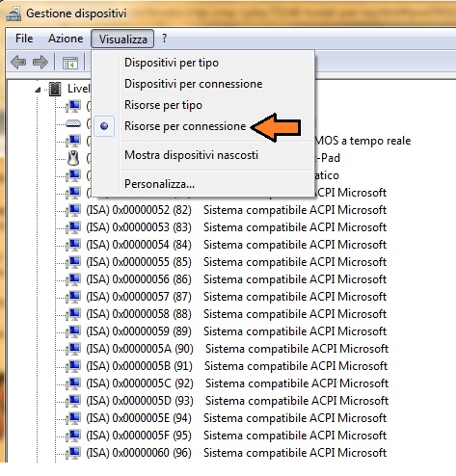Click the keyboard device icon in tree
456x476 pixels.
[73, 123]
